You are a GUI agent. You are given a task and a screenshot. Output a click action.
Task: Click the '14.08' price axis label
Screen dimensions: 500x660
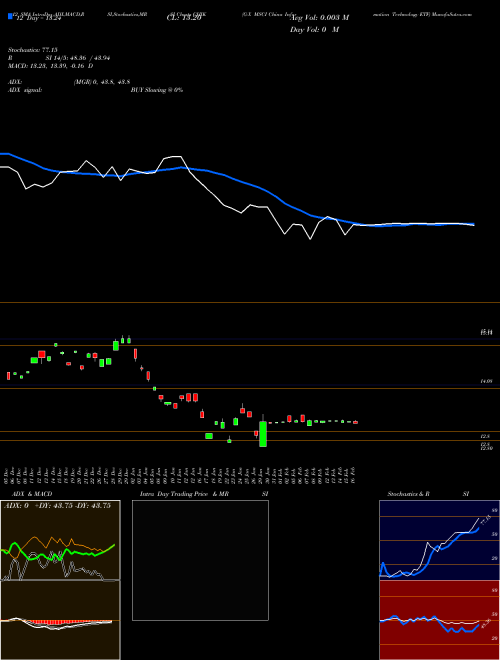pos(486,381)
